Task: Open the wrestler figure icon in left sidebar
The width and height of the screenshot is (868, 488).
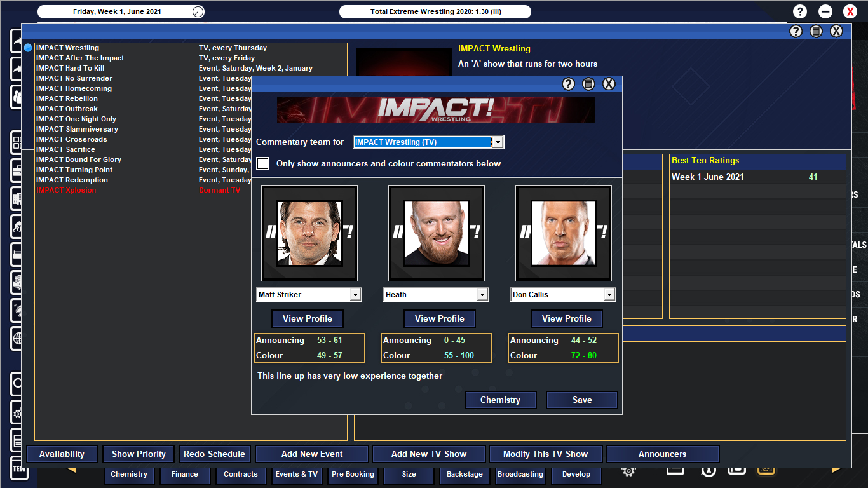Action: pyautogui.click(x=17, y=227)
